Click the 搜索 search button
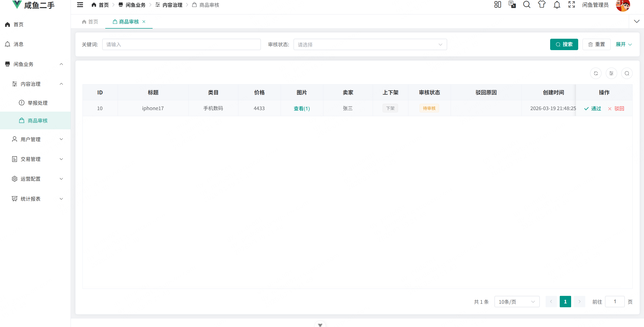The image size is (644, 327). (x=564, y=44)
